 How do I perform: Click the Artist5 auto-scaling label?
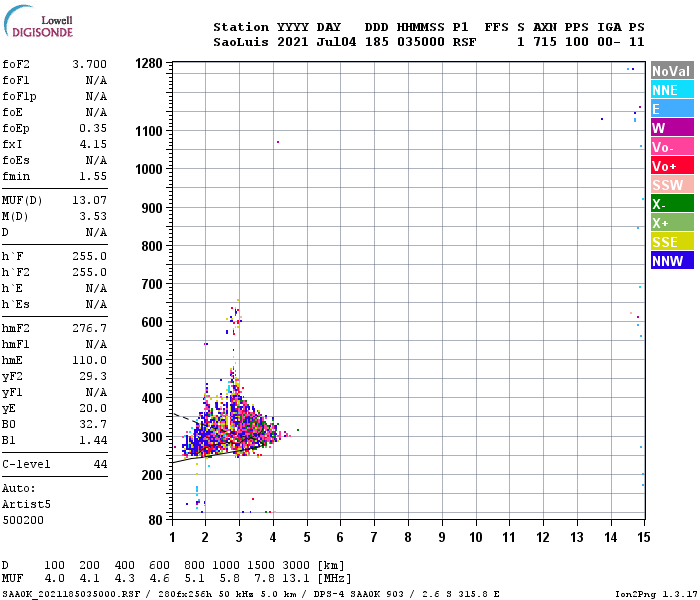coord(26,504)
